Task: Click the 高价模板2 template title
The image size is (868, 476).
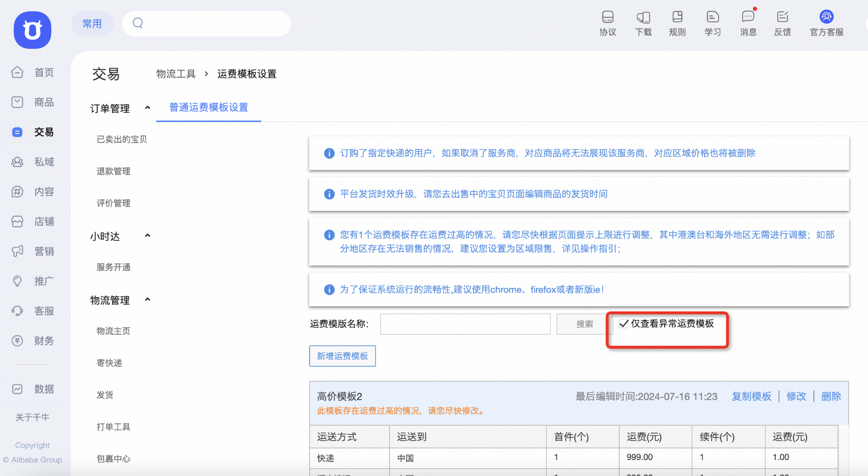Action: [x=340, y=397]
